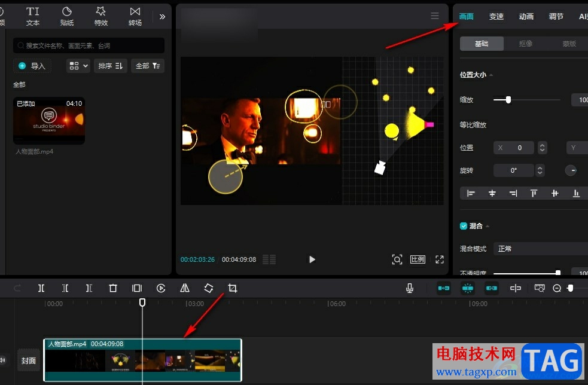Viewport: 588px width, 385px height.
Task: Switch to the 变速 speed tab
Action: [496, 17]
